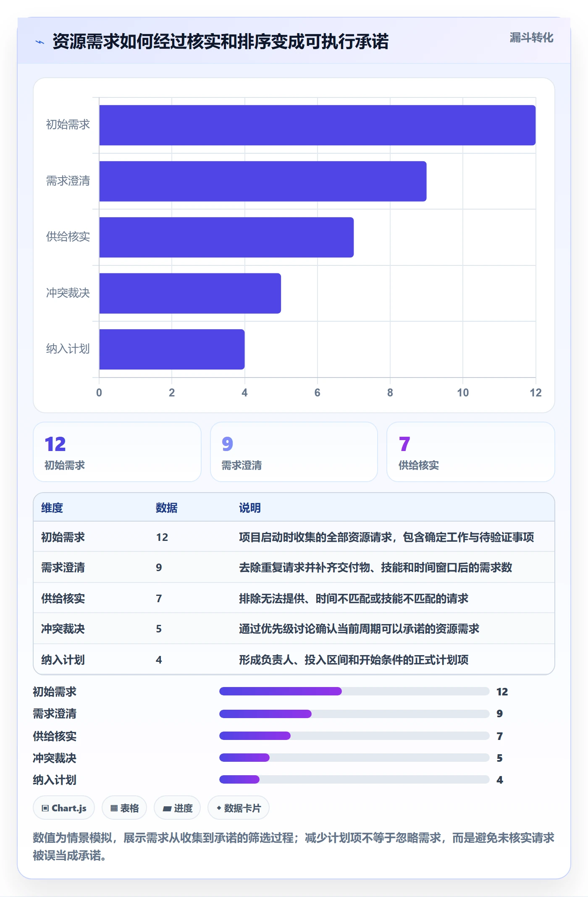Select the 初始需求 cell in table
This screenshot has height=897, width=588.
63,537
